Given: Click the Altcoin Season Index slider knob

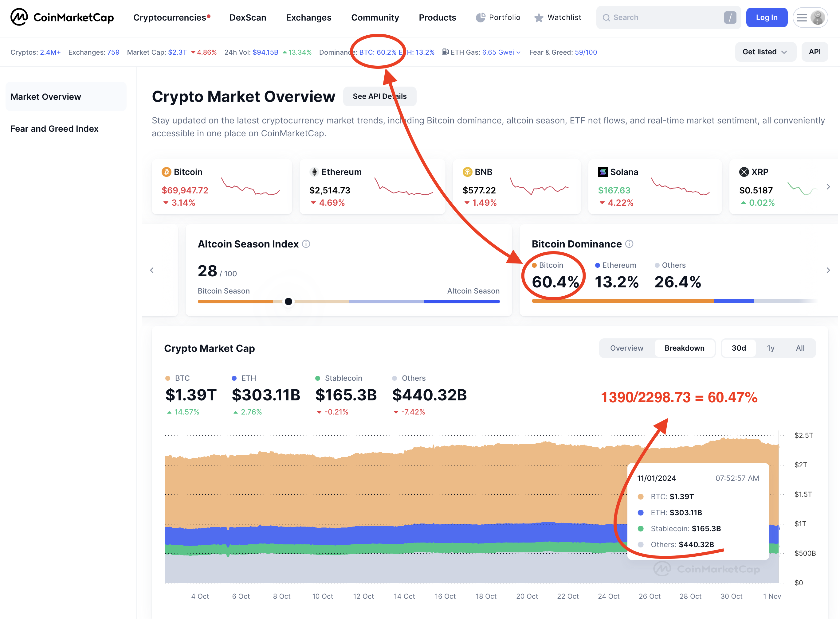Looking at the screenshot, I should 288,301.
